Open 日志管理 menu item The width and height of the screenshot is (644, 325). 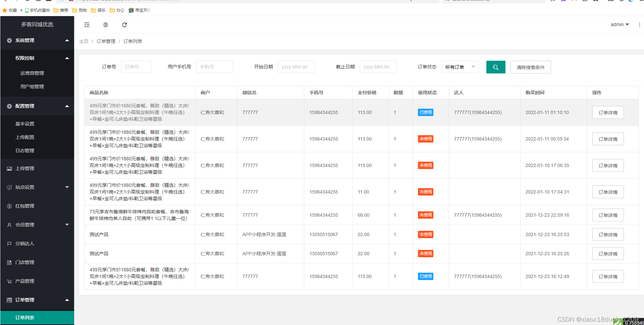(x=25, y=151)
